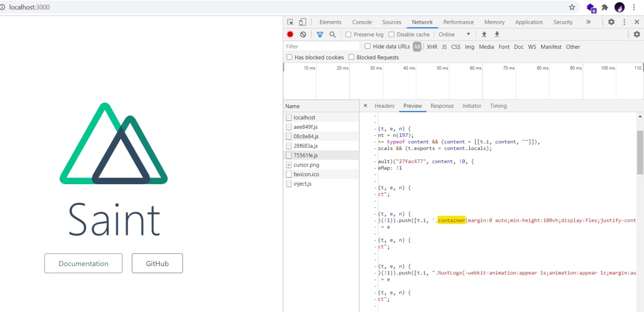Switch to the Elements tab
This screenshot has height=312, width=644.
tap(330, 22)
